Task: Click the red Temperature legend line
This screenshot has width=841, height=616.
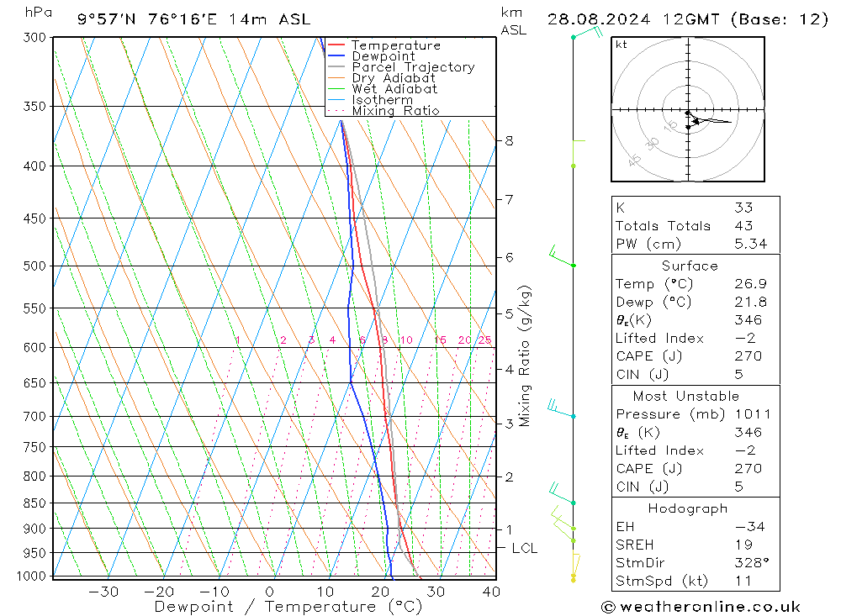Action: (336, 45)
